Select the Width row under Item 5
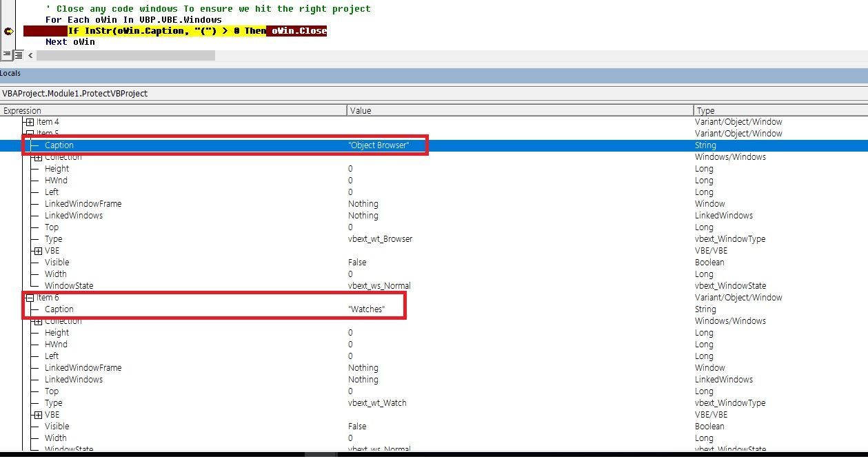 [434, 274]
